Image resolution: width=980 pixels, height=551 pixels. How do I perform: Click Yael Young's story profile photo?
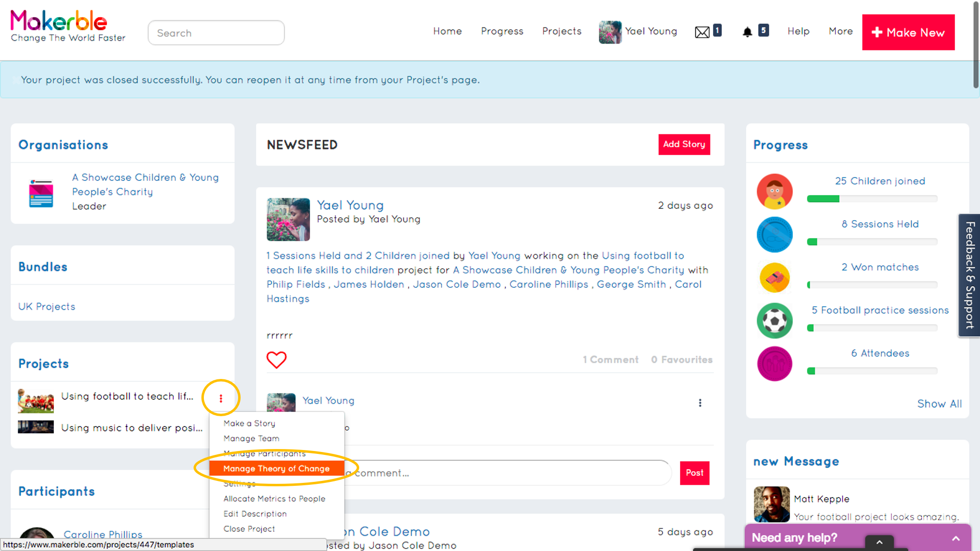[x=288, y=219]
